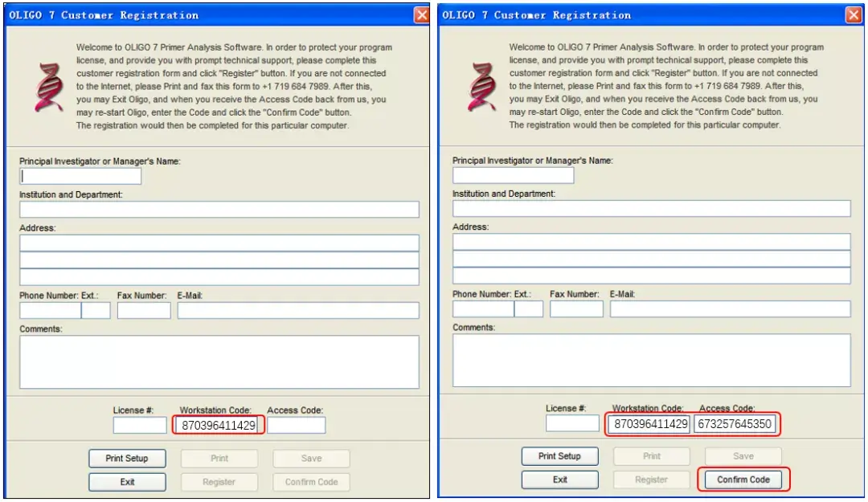
Task: Click "Institution and Department:" label in right window
Action: click(504, 194)
